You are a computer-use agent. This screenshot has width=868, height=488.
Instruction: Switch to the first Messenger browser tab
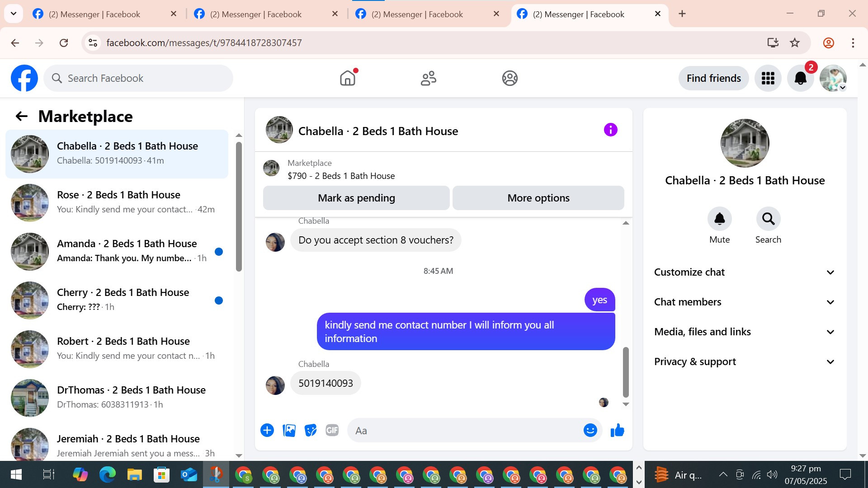coord(95,14)
